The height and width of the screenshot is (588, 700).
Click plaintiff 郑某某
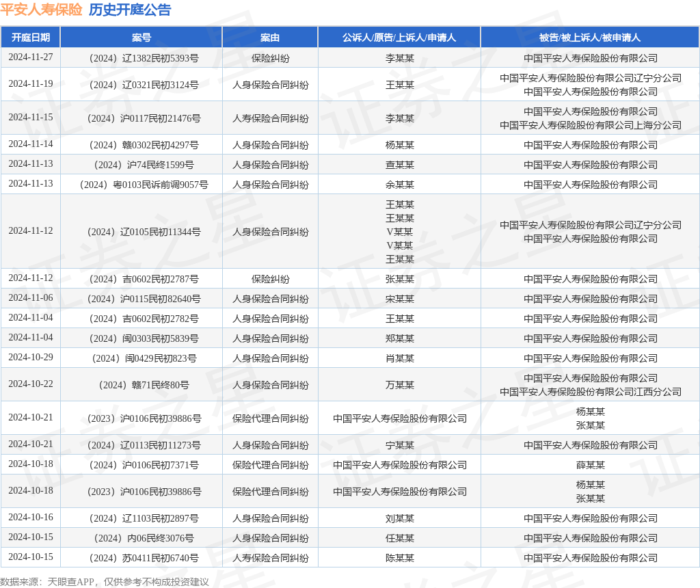pyautogui.click(x=399, y=338)
